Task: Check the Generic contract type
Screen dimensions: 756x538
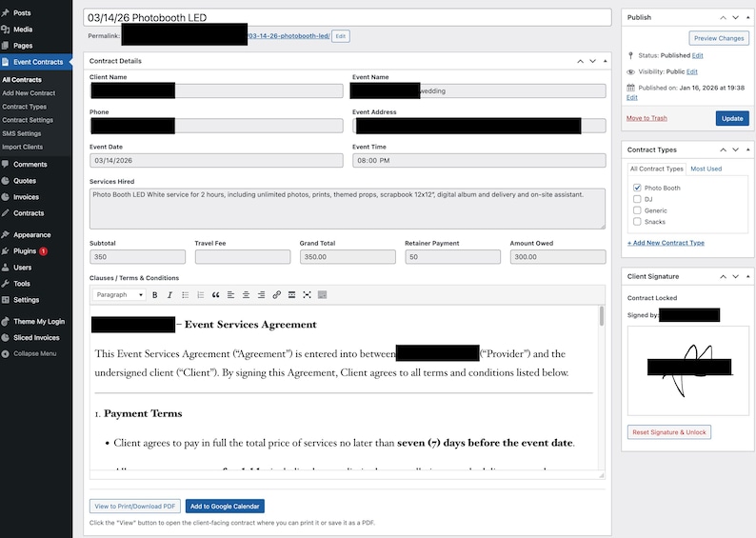Action: point(637,210)
